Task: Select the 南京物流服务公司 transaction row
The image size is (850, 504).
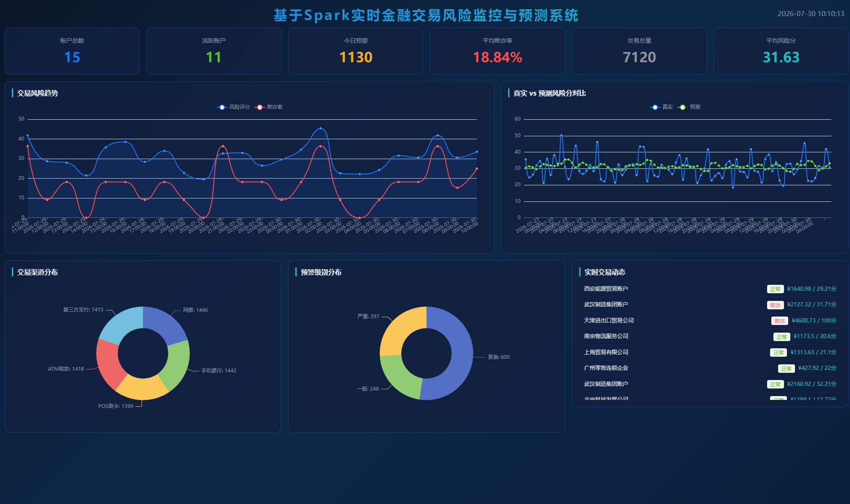Action: pyautogui.click(x=710, y=336)
